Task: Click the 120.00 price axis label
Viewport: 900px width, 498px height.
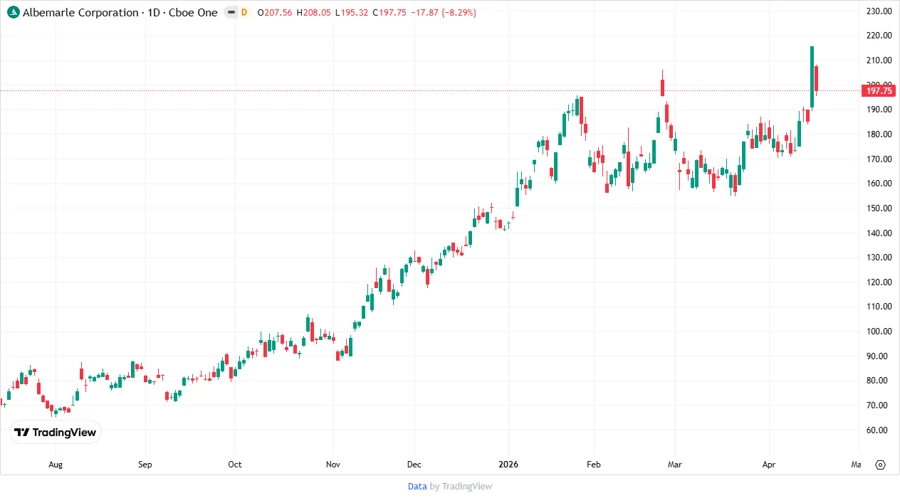Action: tap(879, 282)
